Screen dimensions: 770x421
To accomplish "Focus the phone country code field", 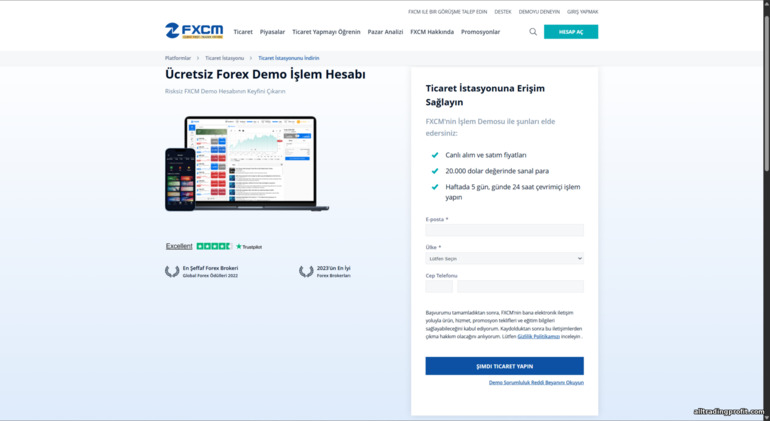I will click(x=439, y=286).
